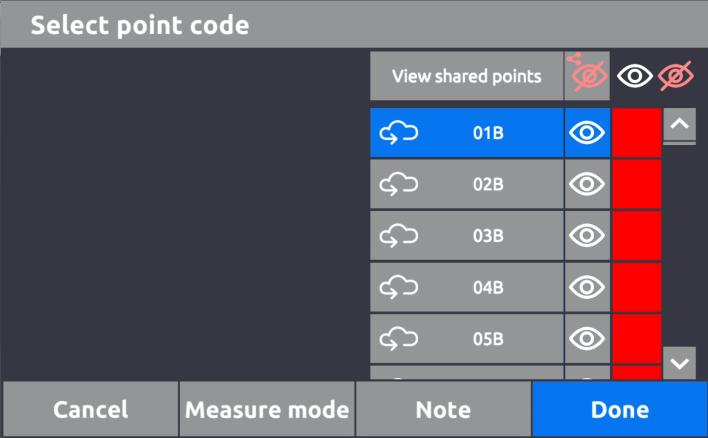Image resolution: width=708 pixels, height=438 pixels.
Task: Toggle visibility of point code 04B
Action: (x=587, y=288)
